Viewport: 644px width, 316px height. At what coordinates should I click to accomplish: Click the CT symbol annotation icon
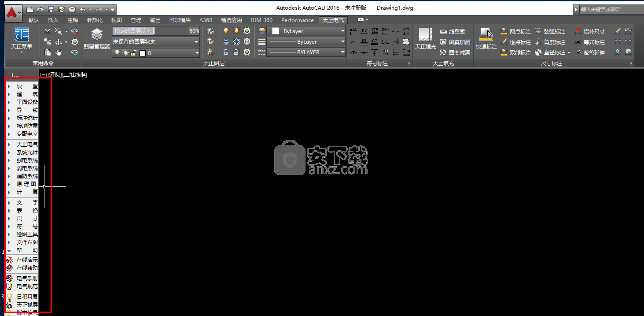point(375,41)
